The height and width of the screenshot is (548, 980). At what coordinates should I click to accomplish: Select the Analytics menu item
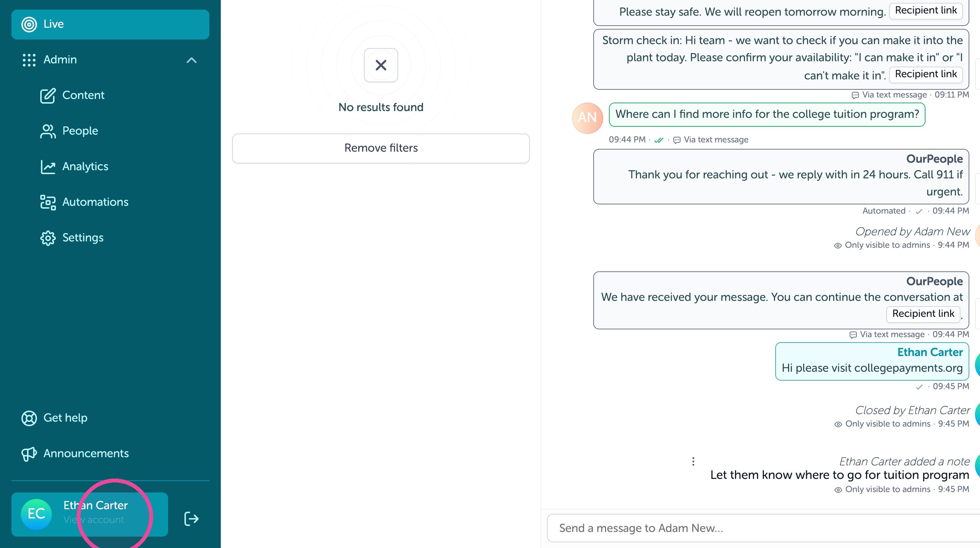[85, 167]
